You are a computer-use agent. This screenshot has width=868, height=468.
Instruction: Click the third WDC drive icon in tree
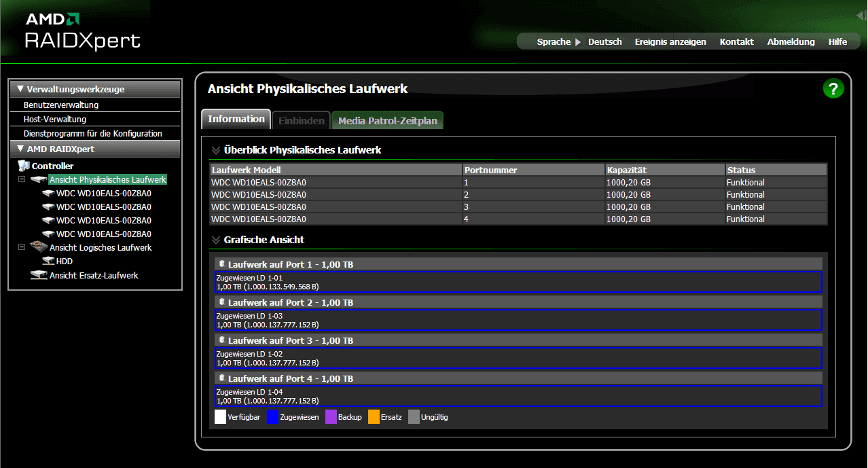pos(48,220)
